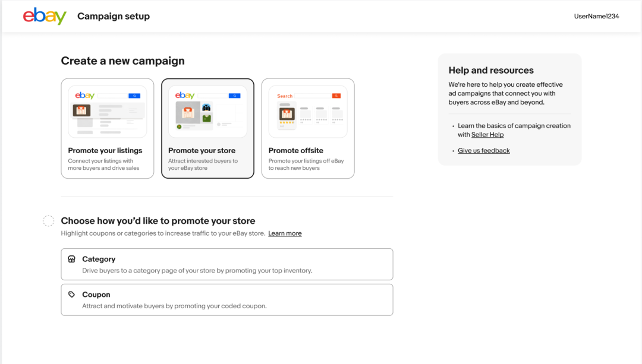Click the Campaign setup header title
Viewport: 642px width, 364px height.
114,16
